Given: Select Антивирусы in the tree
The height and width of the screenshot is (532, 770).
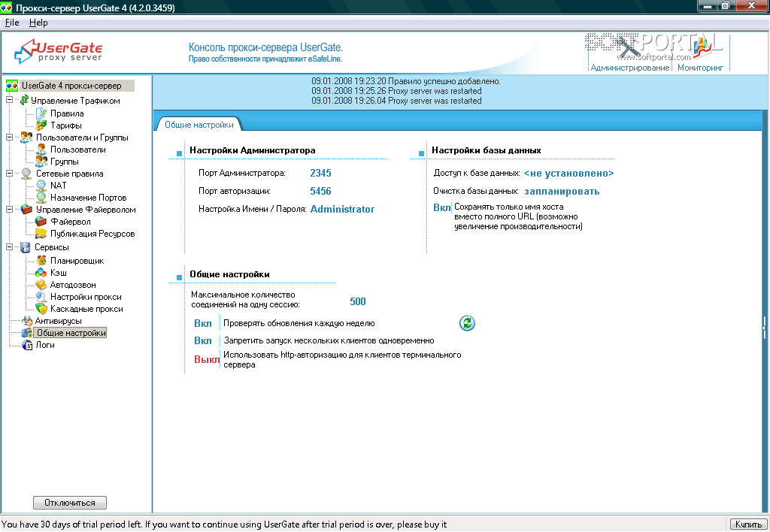Looking at the screenshot, I should click(58, 320).
